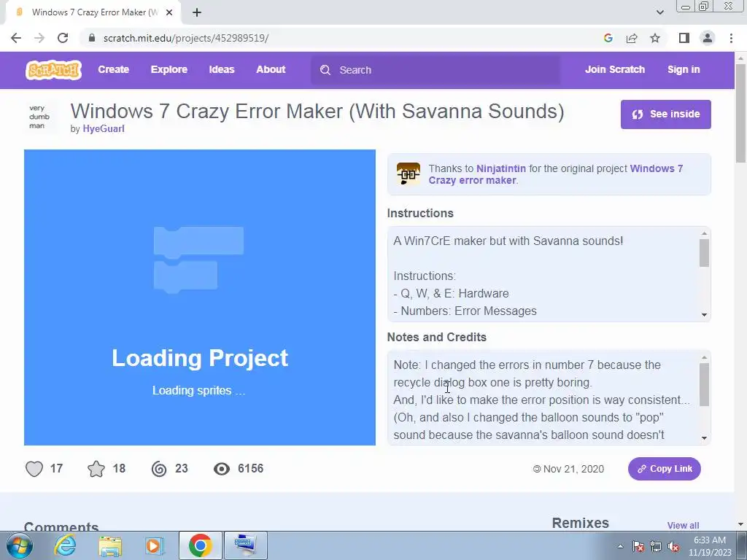
Task: Open Internet Explorer from the taskbar
Action: tap(65, 545)
